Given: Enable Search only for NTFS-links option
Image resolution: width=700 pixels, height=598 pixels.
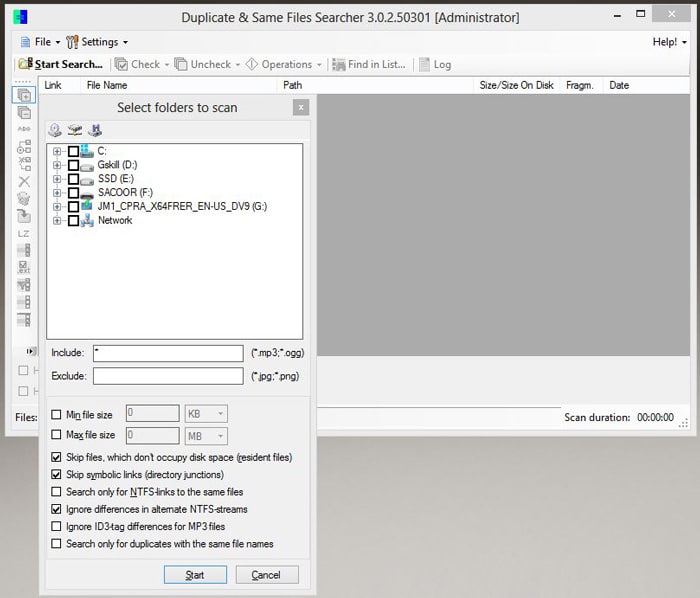Looking at the screenshot, I should pos(56,492).
